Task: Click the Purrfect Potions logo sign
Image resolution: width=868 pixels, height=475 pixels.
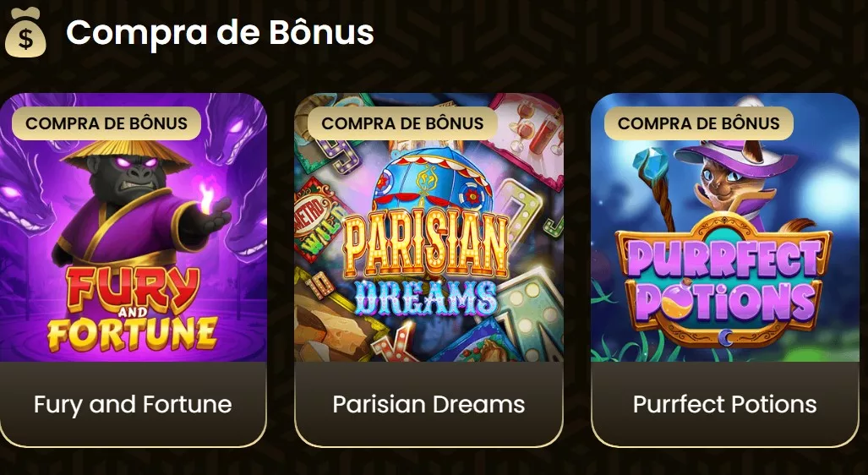Action: pos(724,280)
